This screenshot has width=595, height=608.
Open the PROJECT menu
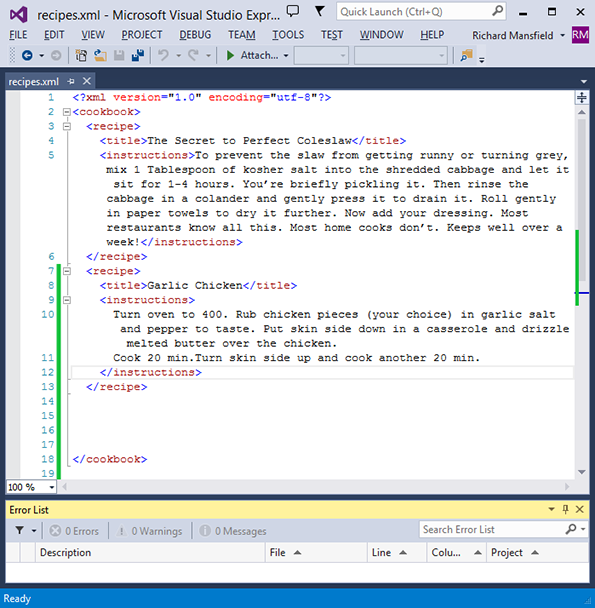(142, 35)
